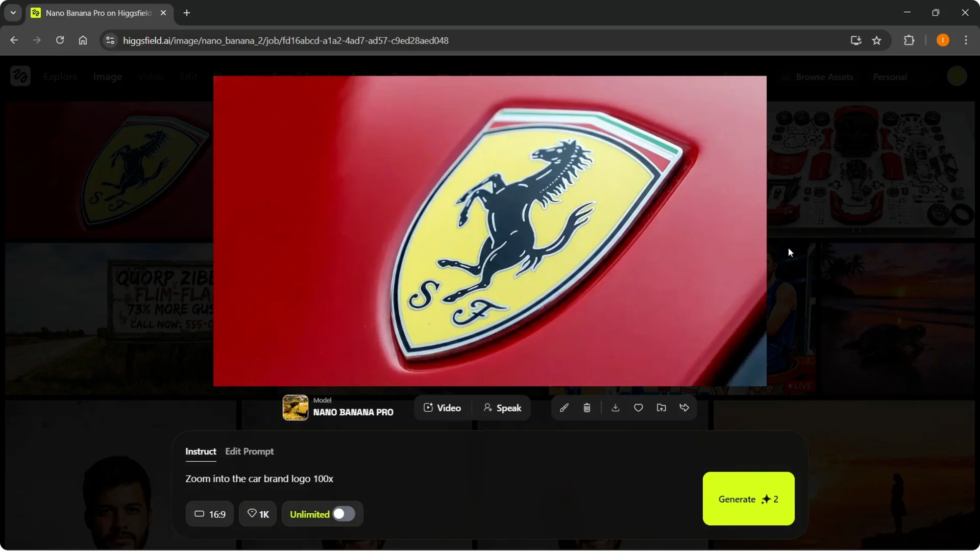This screenshot has width=980, height=551.
Task: Click the Nano Banana Pro model thumbnail
Action: (x=295, y=408)
